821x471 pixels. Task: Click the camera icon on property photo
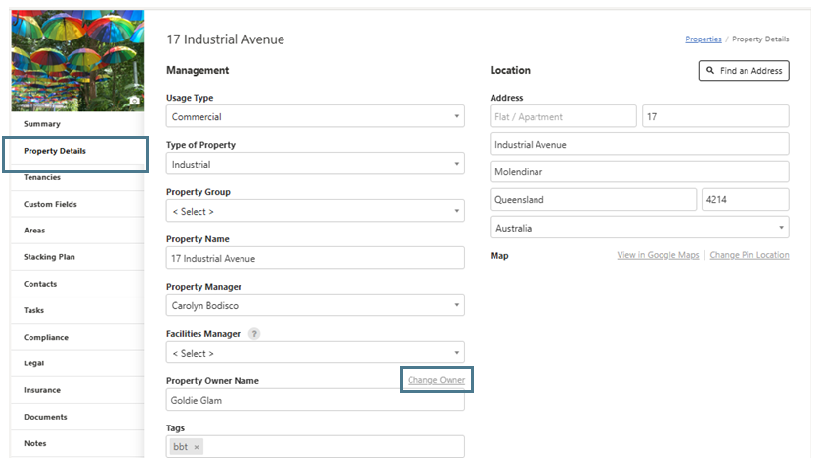[134, 101]
